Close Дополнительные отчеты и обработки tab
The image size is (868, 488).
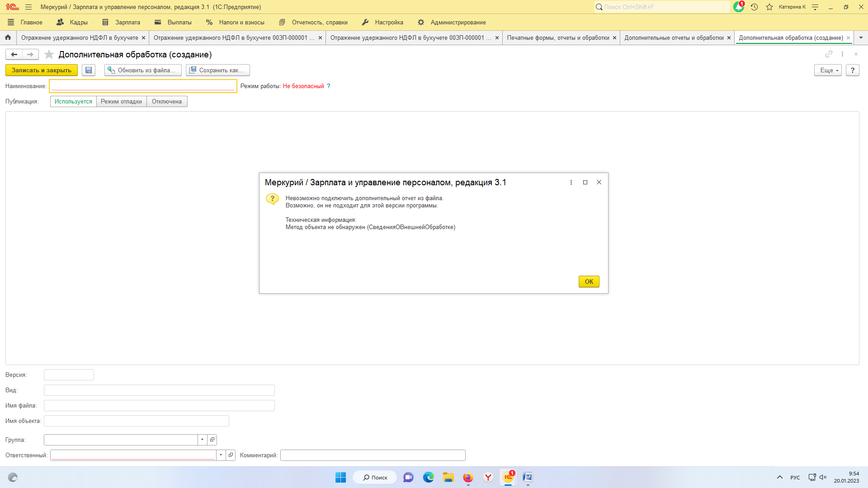729,38
